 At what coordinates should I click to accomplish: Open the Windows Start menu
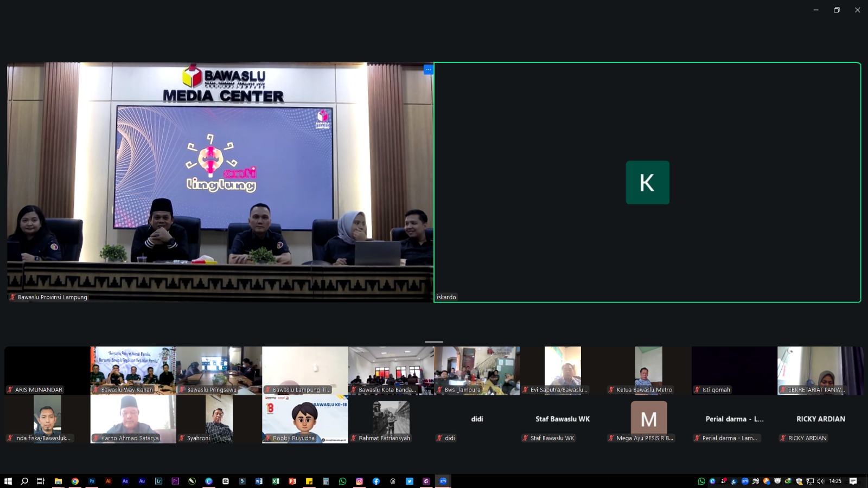tap(8, 481)
